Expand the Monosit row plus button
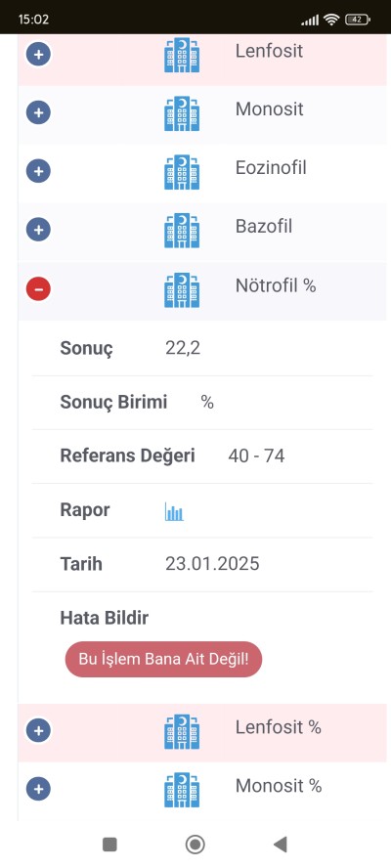Viewport: 391px width, 868px height. pyautogui.click(x=38, y=113)
